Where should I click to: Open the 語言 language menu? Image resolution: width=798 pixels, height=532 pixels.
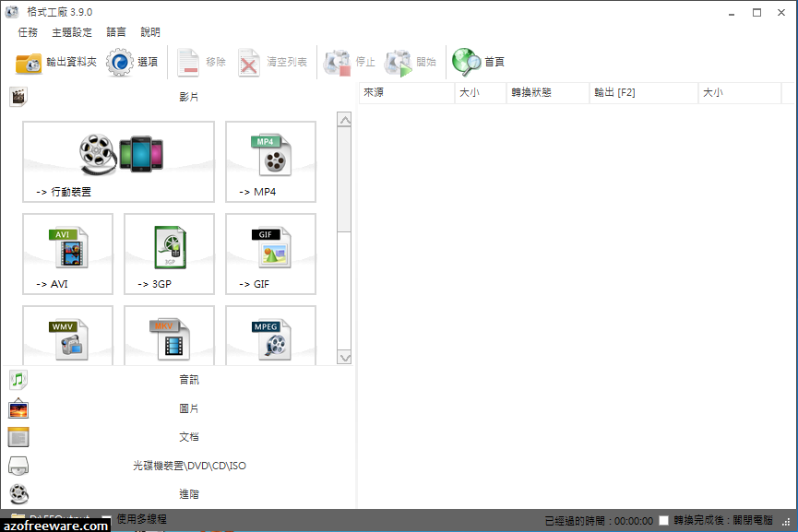(x=116, y=32)
